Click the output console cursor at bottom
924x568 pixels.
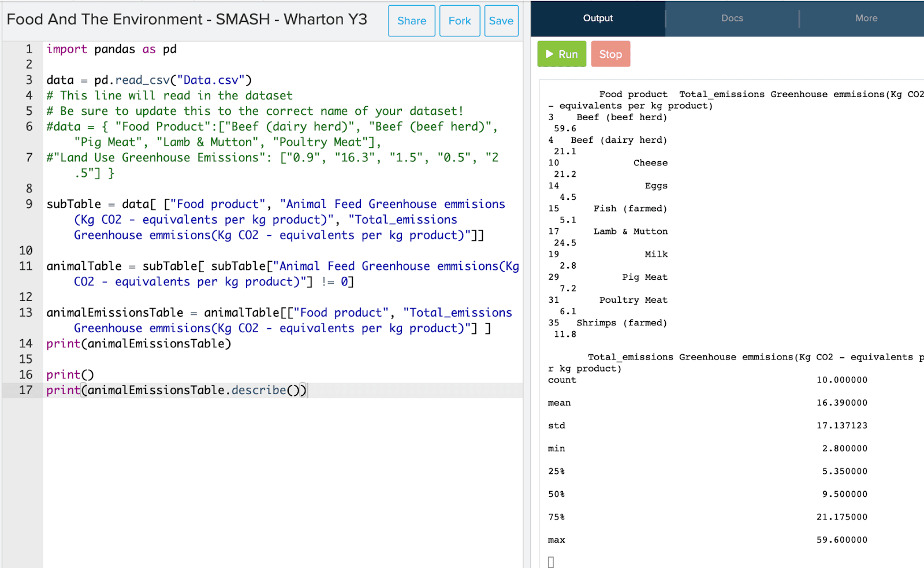551,562
